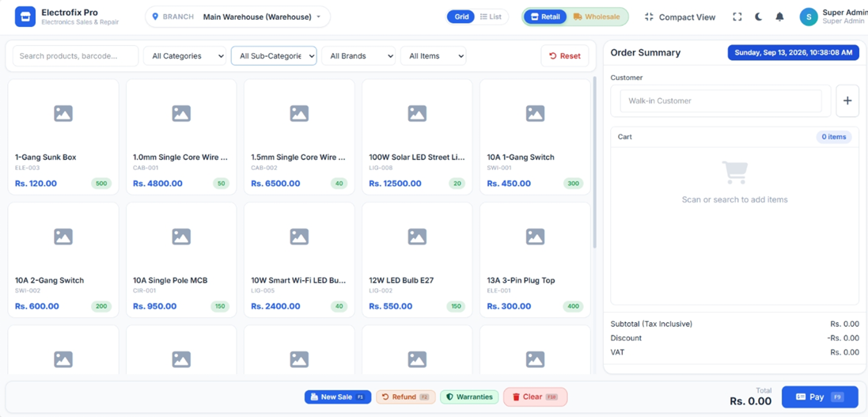Click the 10A Single Pole MCB product name
The height and width of the screenshot is (417, 868).
[x=170, y=280]
